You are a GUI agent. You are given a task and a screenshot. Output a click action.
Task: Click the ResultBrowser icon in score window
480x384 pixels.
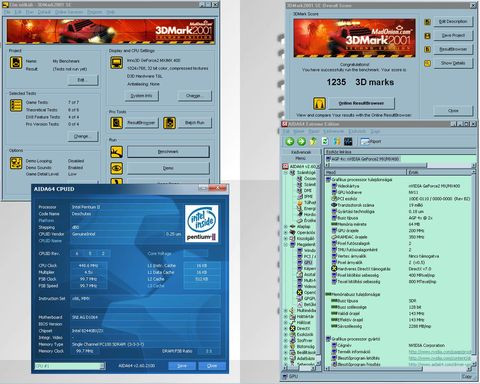(x=427, y=49)
